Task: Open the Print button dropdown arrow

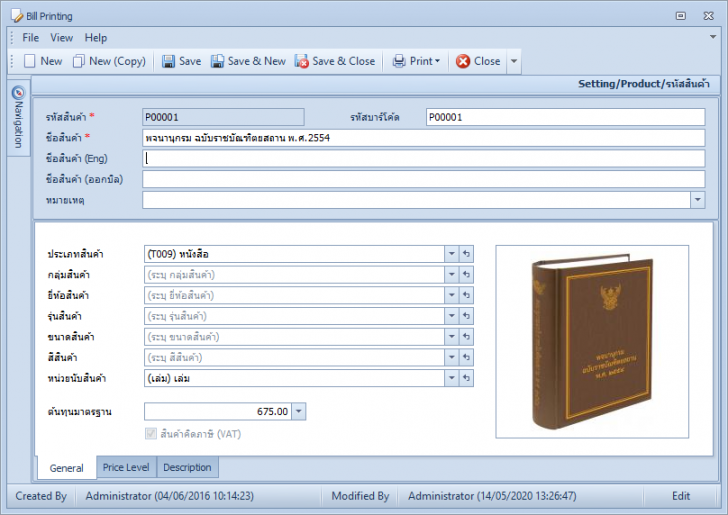Action: click(437, 61)
